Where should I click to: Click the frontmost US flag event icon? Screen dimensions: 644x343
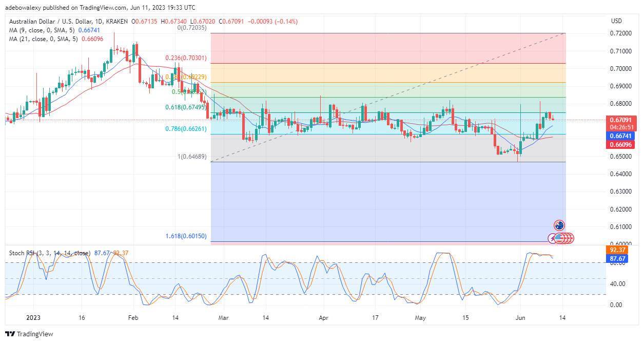[x=559, y=238]
